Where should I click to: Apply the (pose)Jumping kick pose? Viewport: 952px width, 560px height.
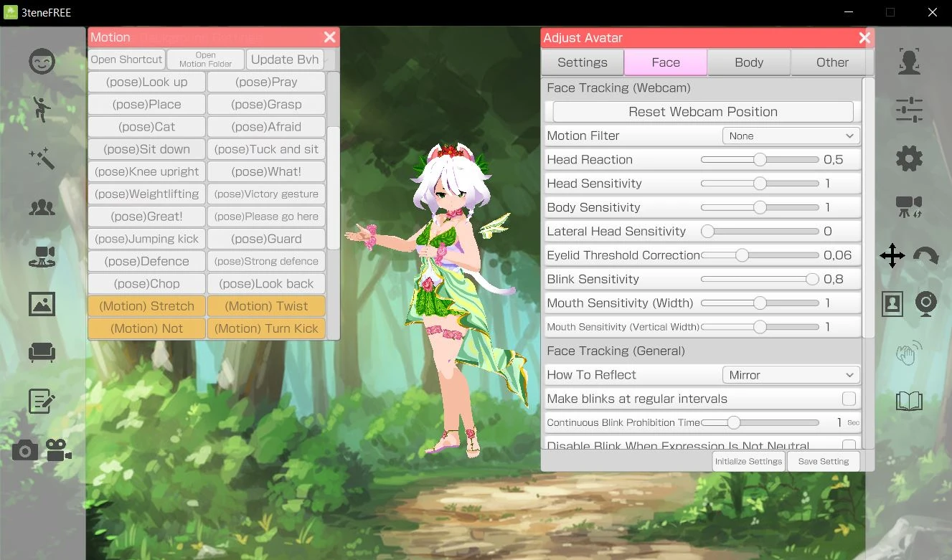coord(146,239)
